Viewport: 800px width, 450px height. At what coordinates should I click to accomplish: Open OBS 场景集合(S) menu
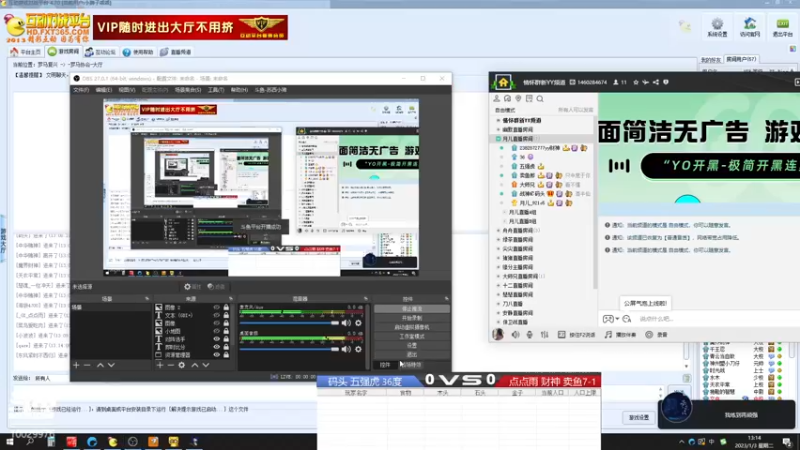pos(188,90)
